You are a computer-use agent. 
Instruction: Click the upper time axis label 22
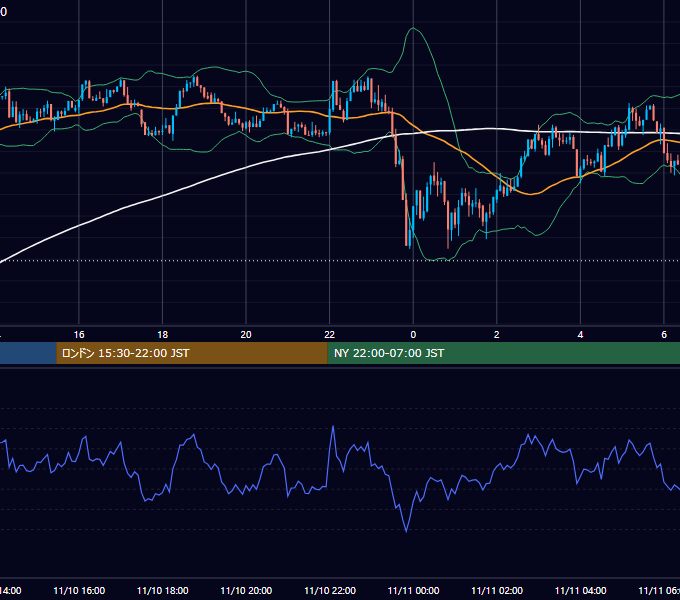(x=330, y=335)
